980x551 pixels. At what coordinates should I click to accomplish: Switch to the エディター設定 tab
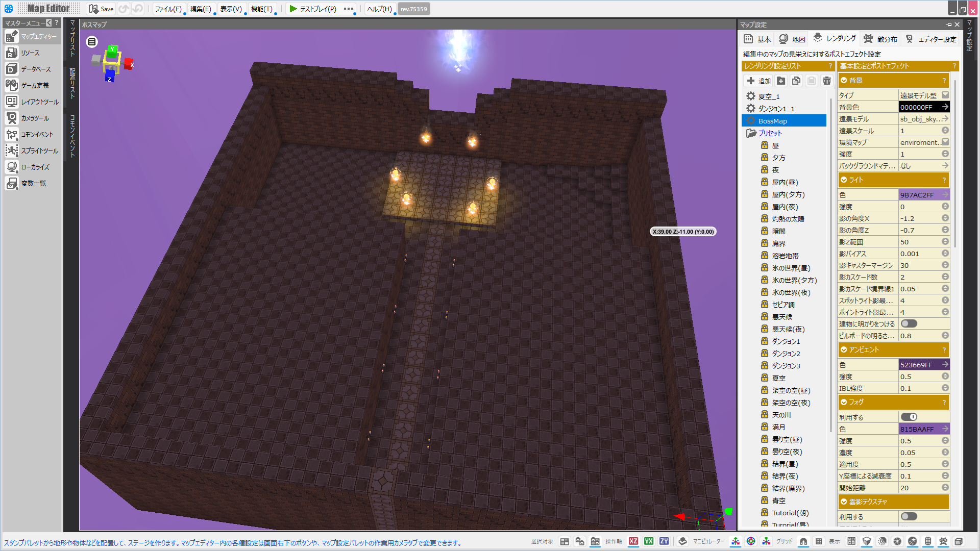pos(931,39)
